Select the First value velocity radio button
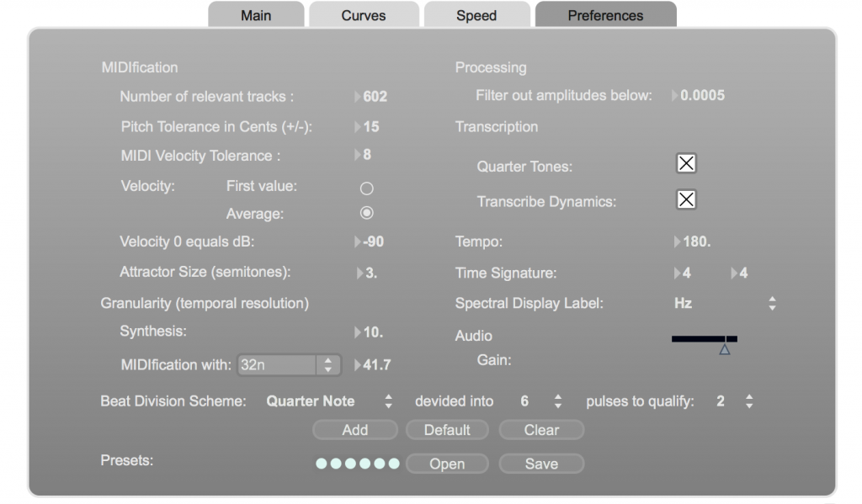Screen dimensions: 862x504 367,188
